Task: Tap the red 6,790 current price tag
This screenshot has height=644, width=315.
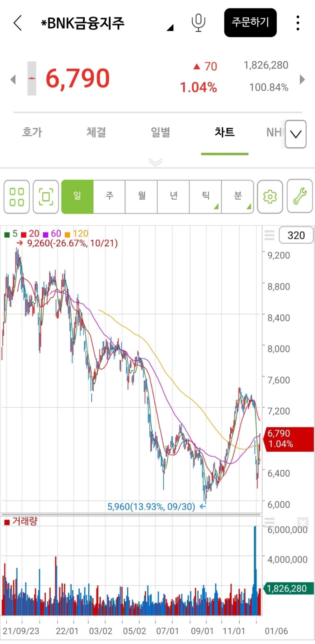Action: 289,439
